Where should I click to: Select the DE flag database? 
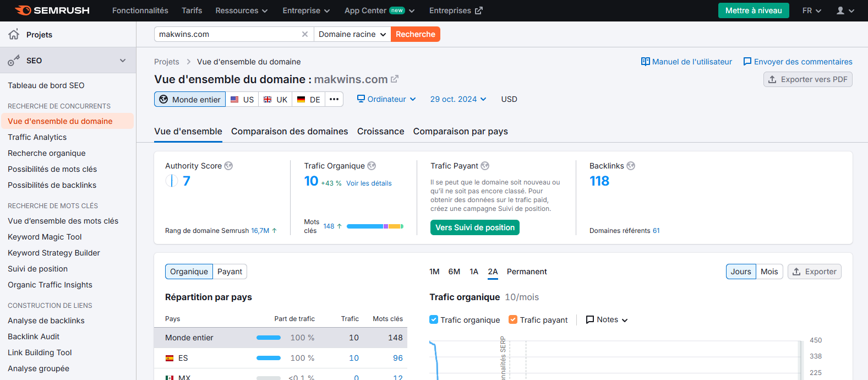click(308, 99)
